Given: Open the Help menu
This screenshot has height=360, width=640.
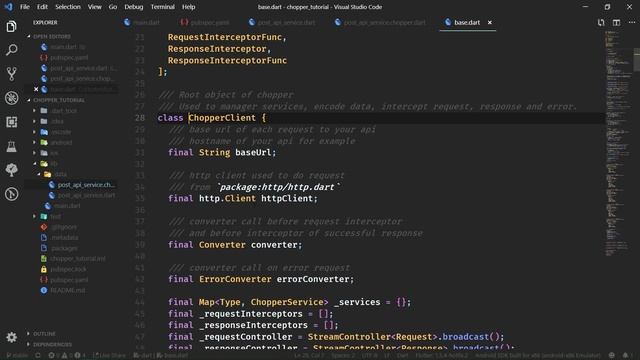Looking at the screenshot, I should click(x=188, y=7).
